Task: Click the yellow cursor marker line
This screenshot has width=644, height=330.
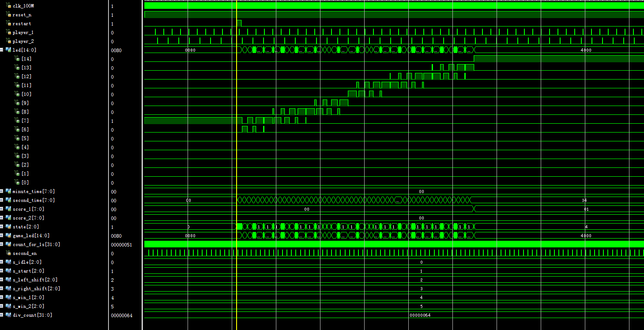Action: coord(237,165)
